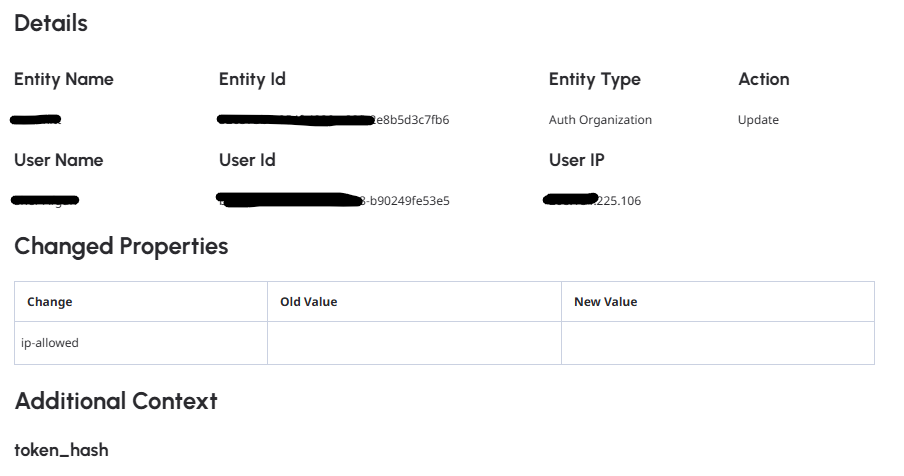Click the Entity Name label
This screenshot has width=904, height=476.
click(x=64, y=79)
